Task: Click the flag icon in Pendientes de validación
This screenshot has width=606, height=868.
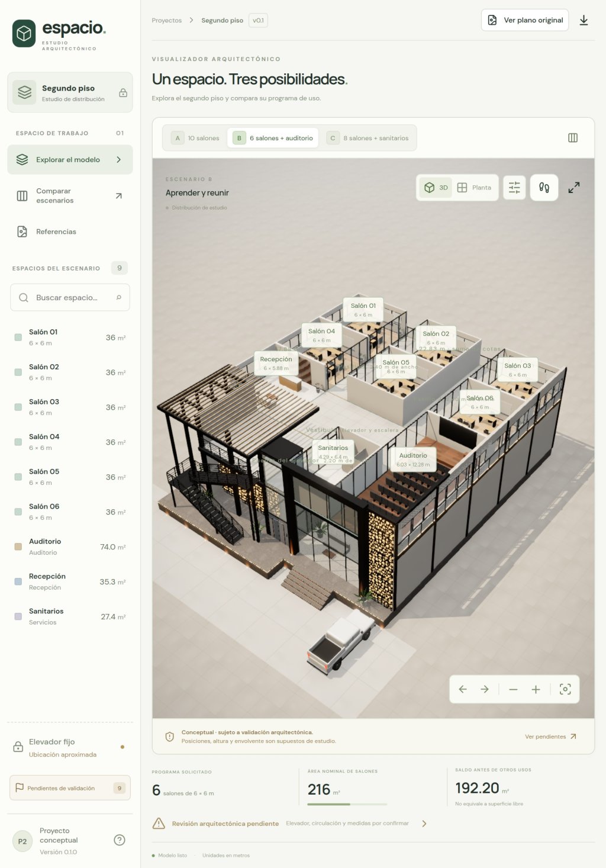Action: [20, 788]
